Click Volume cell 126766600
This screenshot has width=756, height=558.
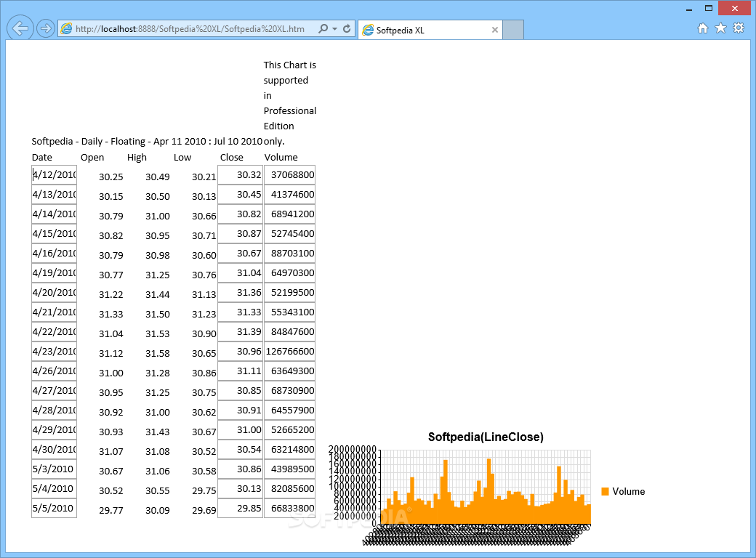click(289, 351)
